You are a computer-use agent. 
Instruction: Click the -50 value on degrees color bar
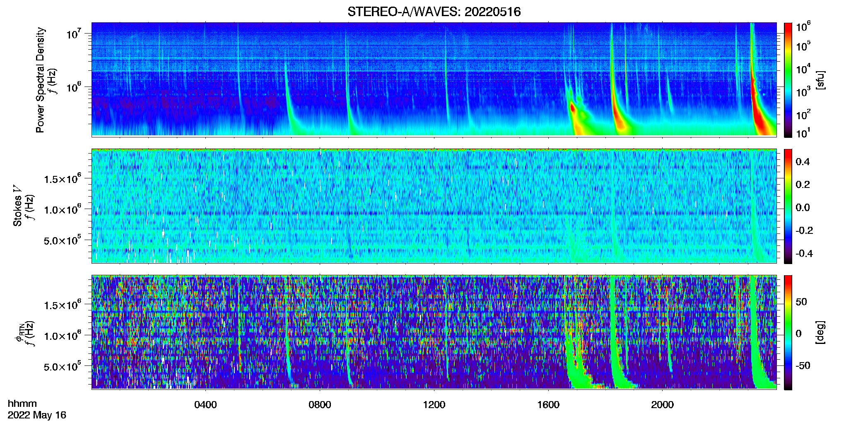[x=803, y=365]
